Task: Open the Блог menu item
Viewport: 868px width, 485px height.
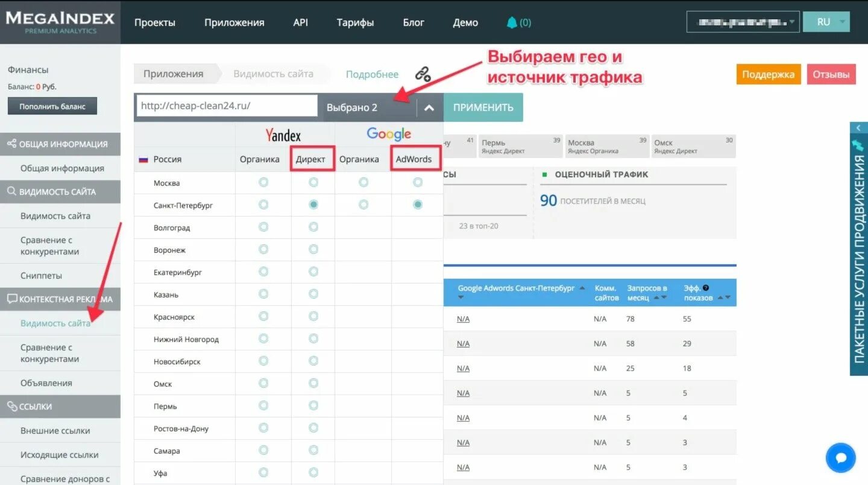Action: pos(414,22)
